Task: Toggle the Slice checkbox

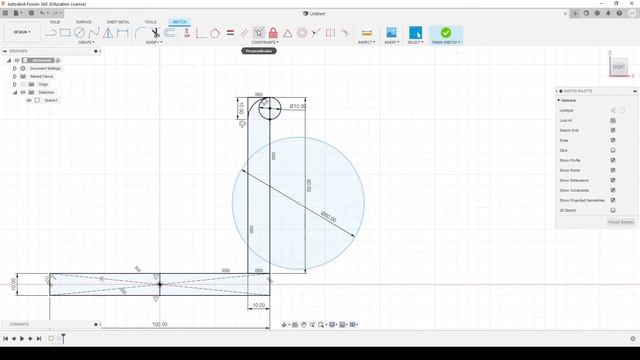Action: point(613,150)
